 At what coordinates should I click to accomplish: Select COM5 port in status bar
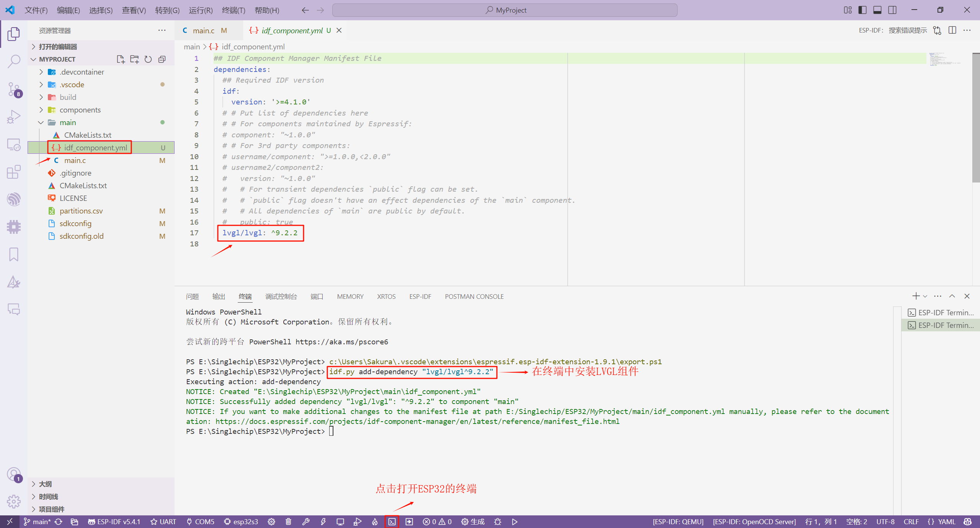[200, 521]
